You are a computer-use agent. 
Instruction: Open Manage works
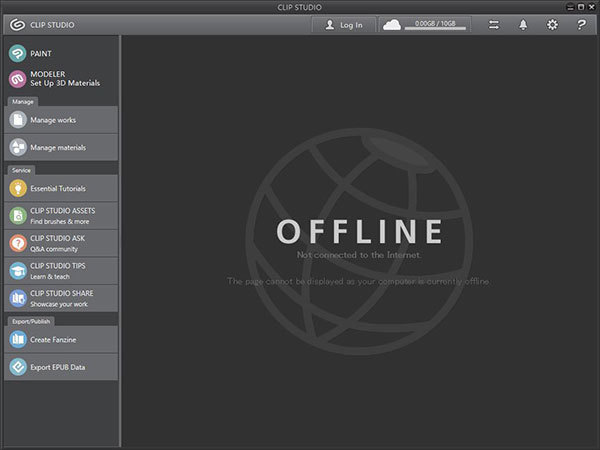click(59, 120)
